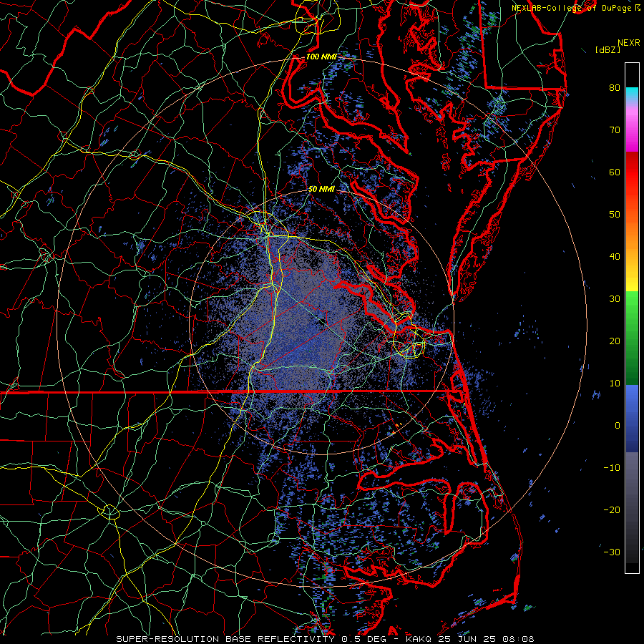Click the 100 NMI range ring label

pyautogui.click(x=321, y=57)
